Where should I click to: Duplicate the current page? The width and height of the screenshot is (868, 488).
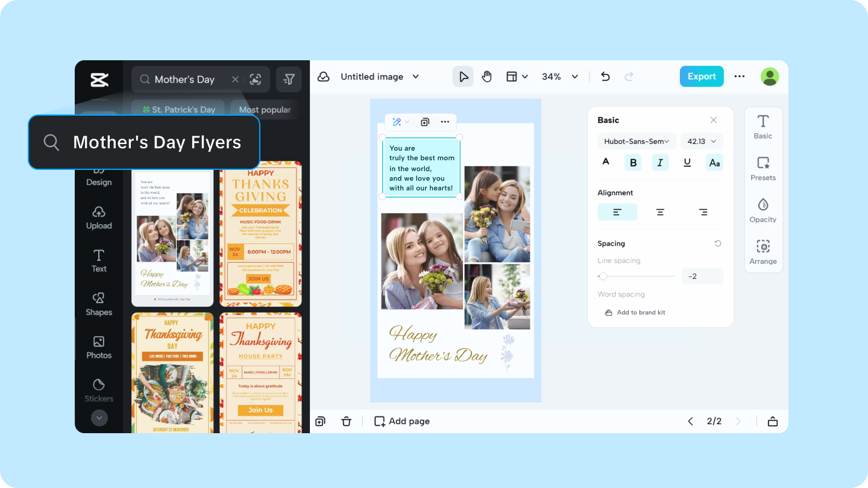(x=320, y=421)
